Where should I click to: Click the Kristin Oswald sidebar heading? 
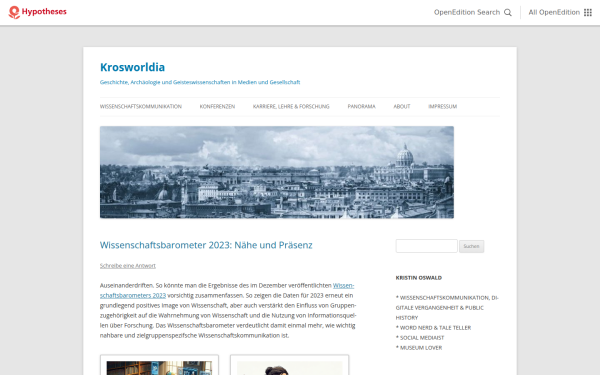419,278
